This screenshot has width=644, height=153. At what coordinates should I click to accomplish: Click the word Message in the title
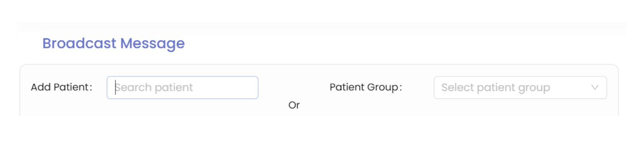[152, 43]
